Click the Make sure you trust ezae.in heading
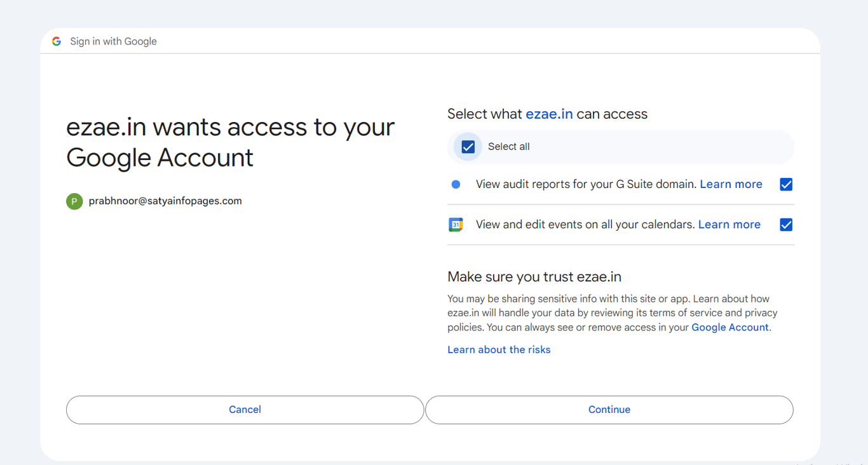868x465 pixels. 534,277
